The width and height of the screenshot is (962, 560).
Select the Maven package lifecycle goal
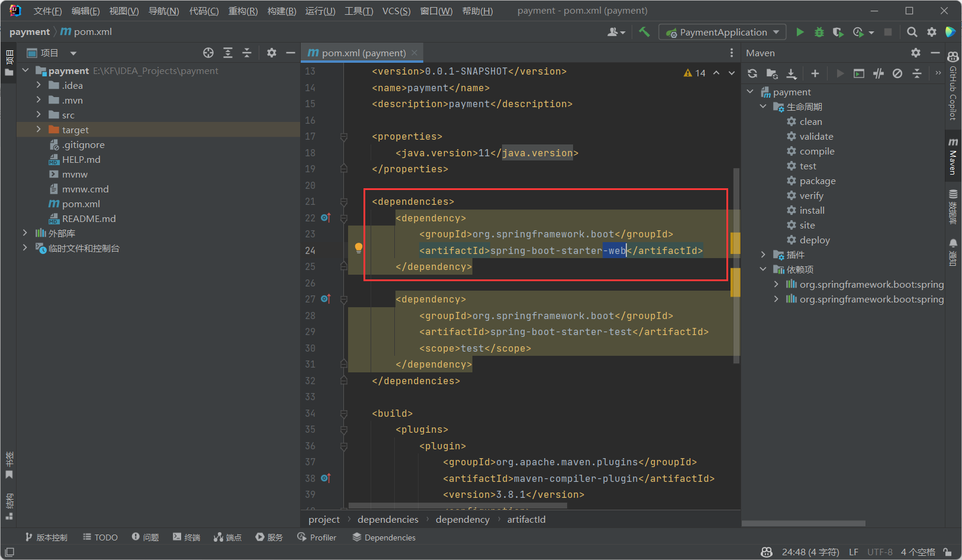[818, 181]
